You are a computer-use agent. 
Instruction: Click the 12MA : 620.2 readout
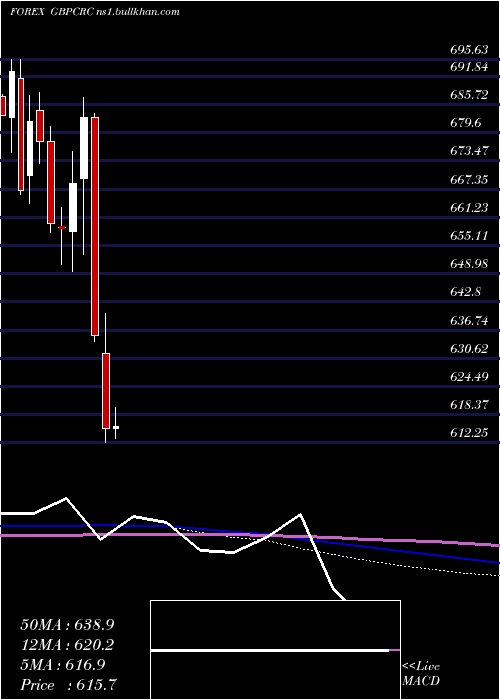(67, 645)
